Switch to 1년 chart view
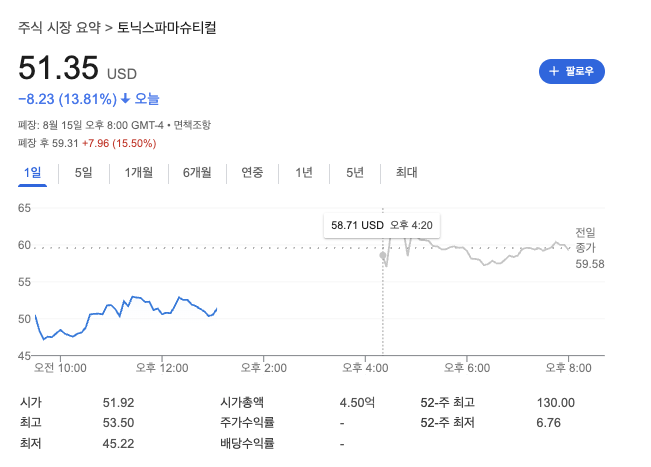The height and width of the screenshot is (467, 651). coord(304,173)
